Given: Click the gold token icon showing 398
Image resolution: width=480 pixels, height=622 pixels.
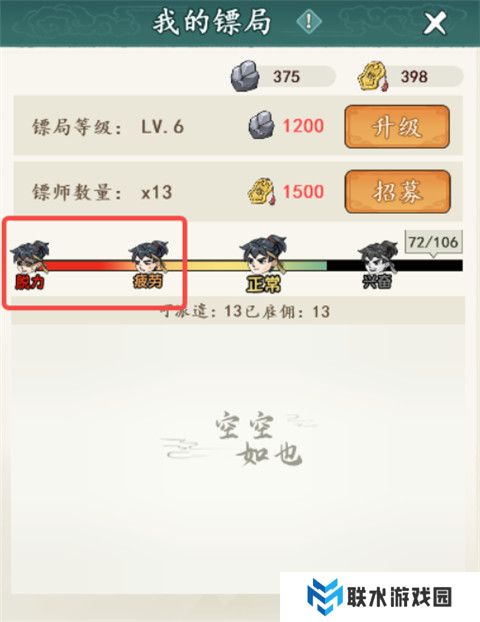Looking at the screenshot, I should point(373,76).
